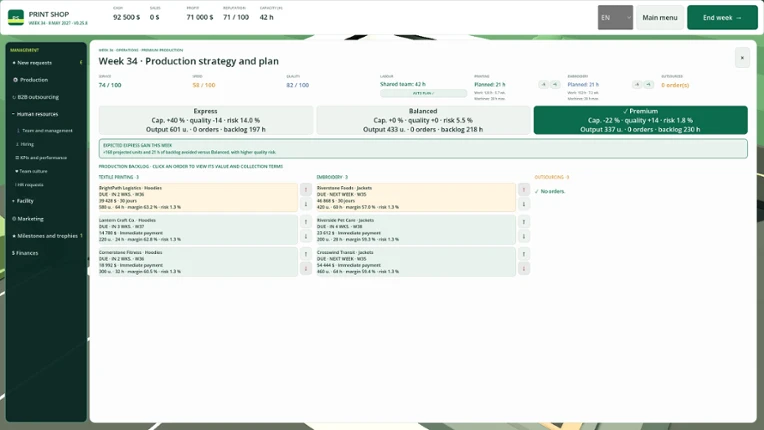Click the Outsourcing column header
Image resolution: width=764 pixels, height=430 pixels.
coord(552,177)
